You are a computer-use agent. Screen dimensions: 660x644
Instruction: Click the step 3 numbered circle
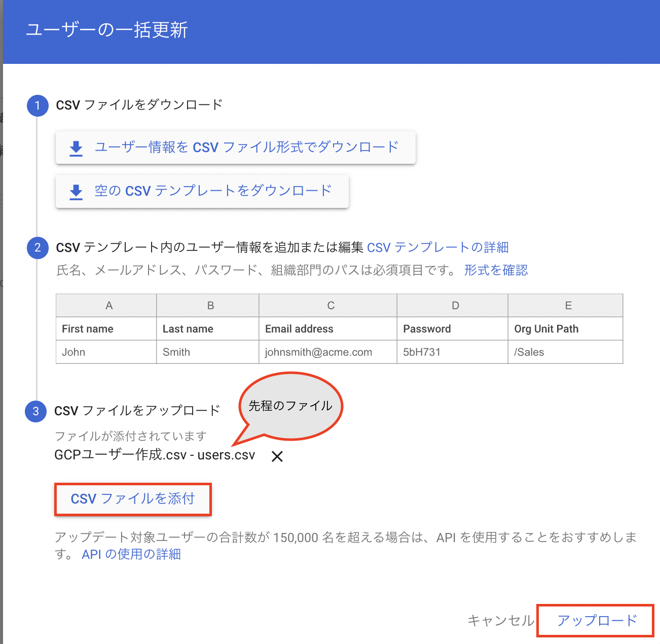point(35,411)
